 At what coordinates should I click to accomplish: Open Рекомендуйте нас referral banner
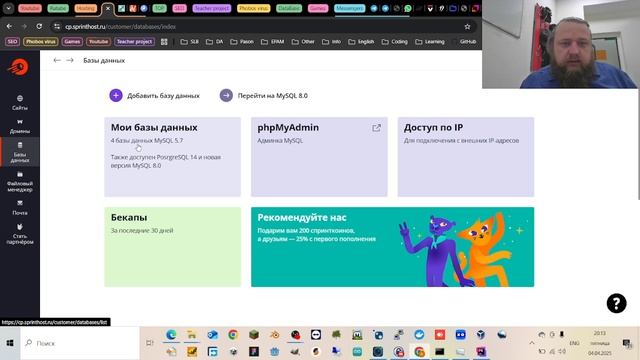392,247
